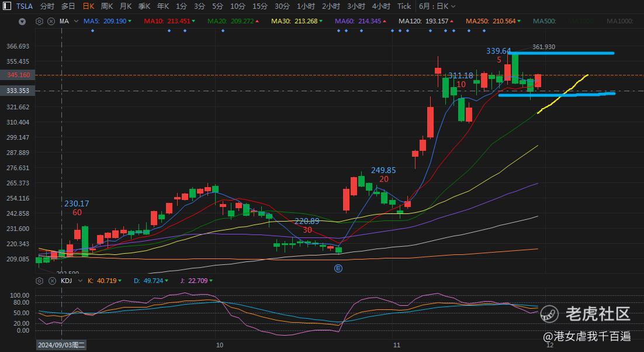
Task: Toggle the side panel layout icon
Action: (6, 6)
